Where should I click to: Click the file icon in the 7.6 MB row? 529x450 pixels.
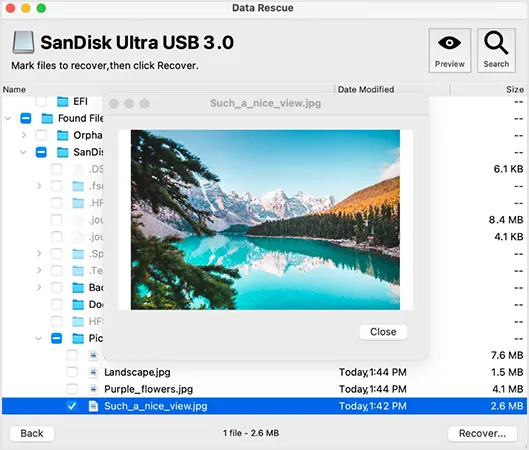click(x=93, y=355)
